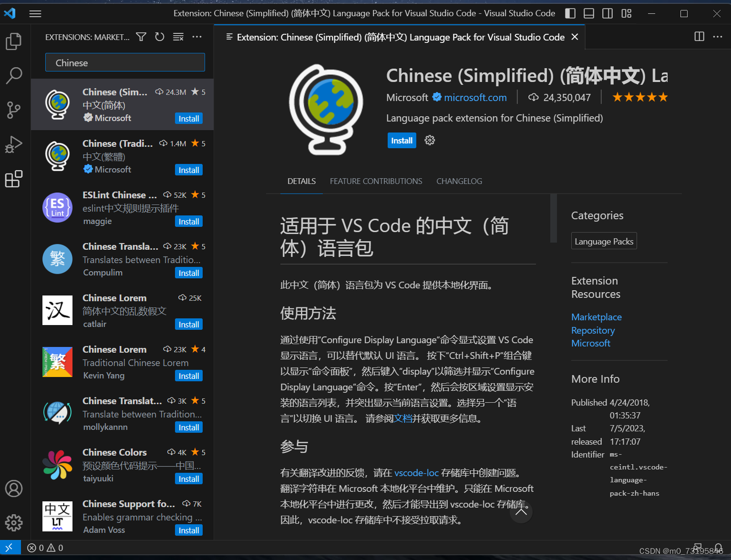Toggle the Panel visibility
The width and height of the screenshot is (731, 560).
tap(588, 13)
